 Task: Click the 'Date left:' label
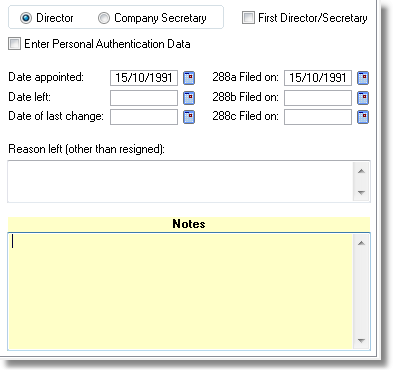click(x=29, y=97)
